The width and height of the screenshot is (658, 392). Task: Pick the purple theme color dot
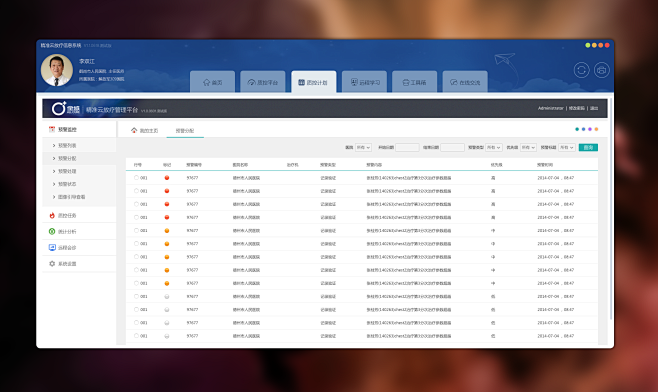590,129
